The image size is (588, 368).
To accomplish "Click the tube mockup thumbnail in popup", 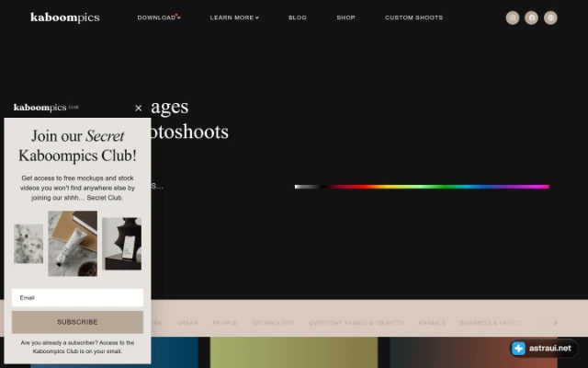I will [73, 243].
